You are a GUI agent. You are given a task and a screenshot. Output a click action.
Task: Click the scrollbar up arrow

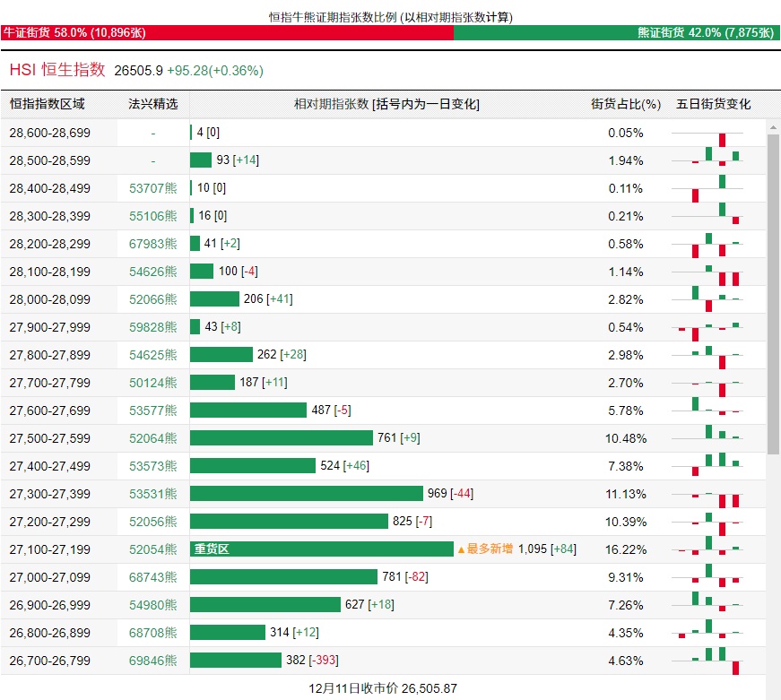point(773,126)
